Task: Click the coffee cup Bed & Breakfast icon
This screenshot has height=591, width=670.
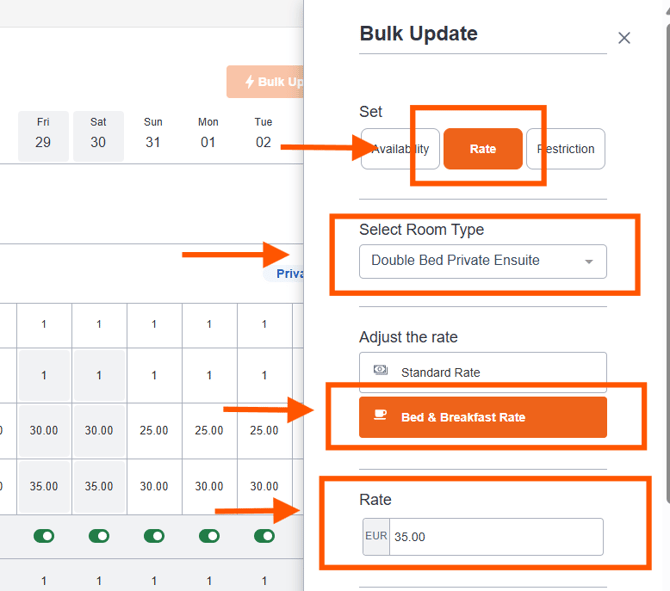Action: point(380,416)
